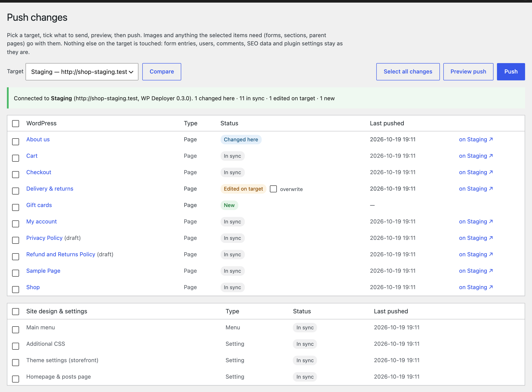Tick the Cart row checkbox
The image size is (532, 392).
click(16, 158)
